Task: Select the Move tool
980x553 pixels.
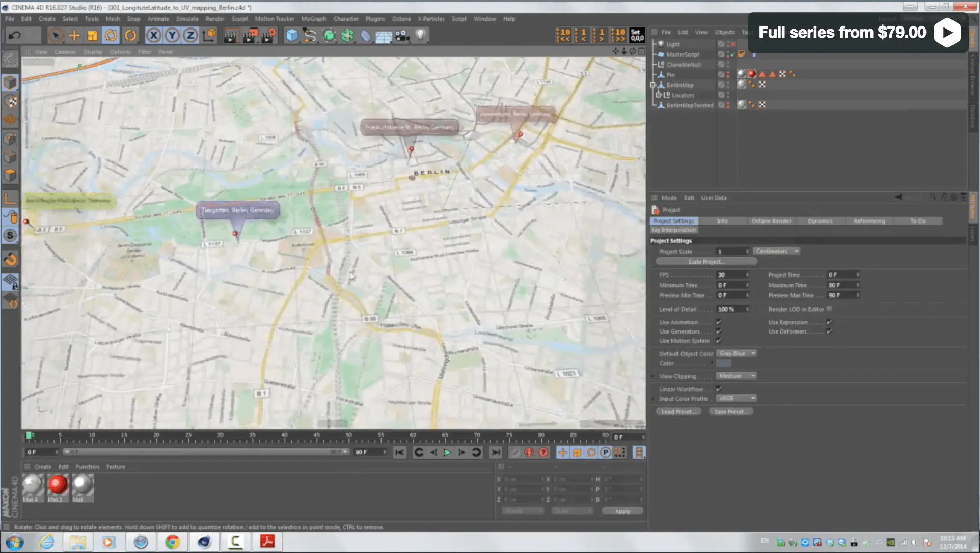Action: [x=74, y=35]
